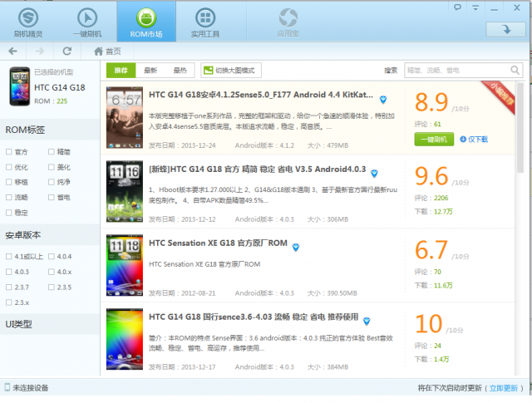Click the selected HTC G14 G18 phone image
This screenshot has width=532, height=403.
pos(19,86)
